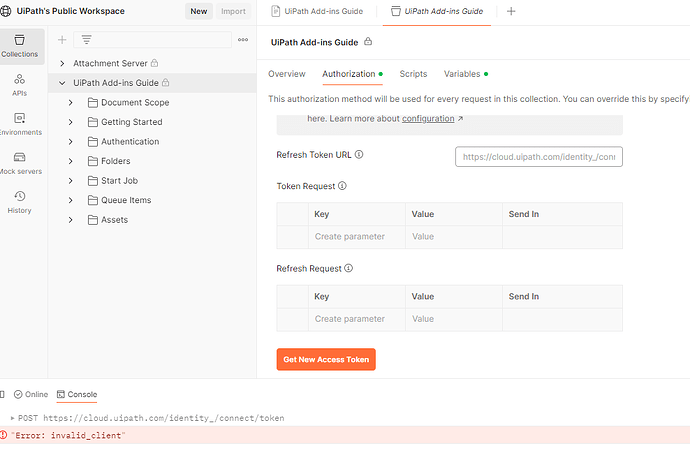Select the italic UiPath Add-ins Guide collection tab
This screenshot has width=690, height=462.
(437, 11)
